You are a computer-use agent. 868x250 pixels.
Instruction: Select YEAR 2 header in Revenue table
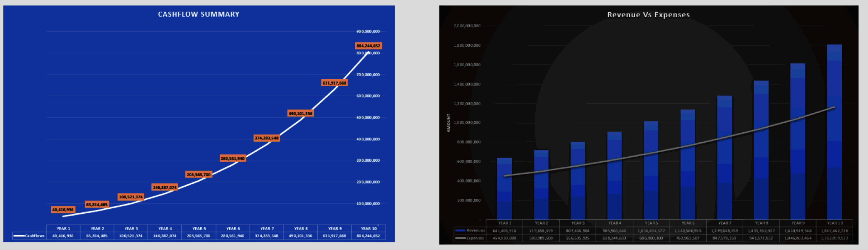(541, 223)
